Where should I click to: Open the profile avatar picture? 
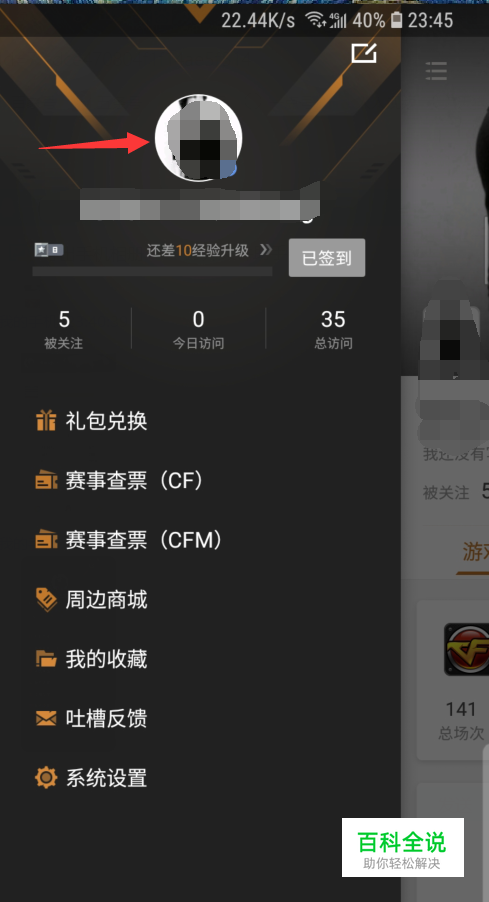click(x=198, y=138)
